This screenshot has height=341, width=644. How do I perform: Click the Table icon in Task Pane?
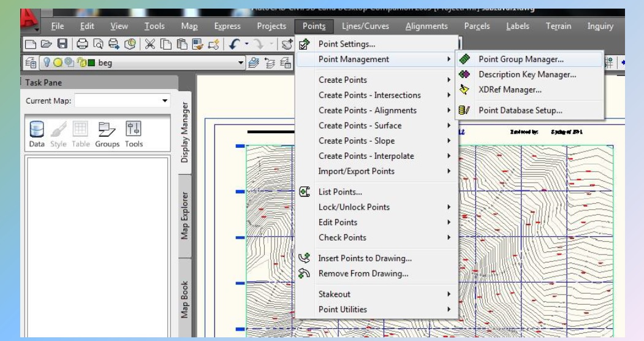click(x=80, y=134)
